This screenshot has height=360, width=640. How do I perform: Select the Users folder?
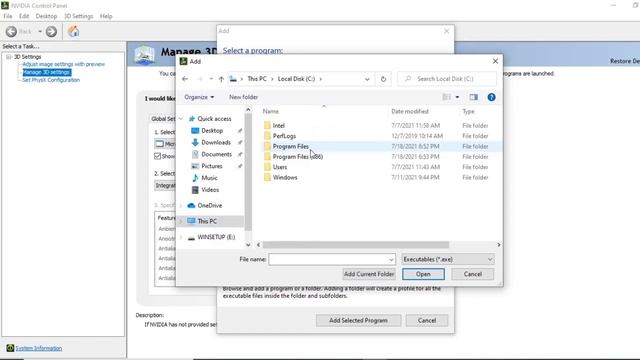(x=280, y=167)
